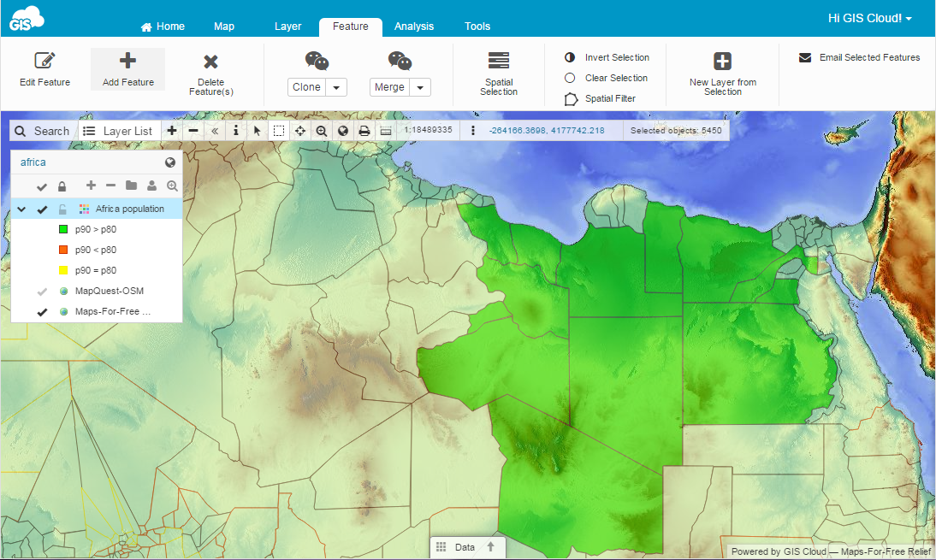Click the Edit Feature pencil icon
Image resolution: width=936 pixels, height=560 pixels.
coord(44,61)
